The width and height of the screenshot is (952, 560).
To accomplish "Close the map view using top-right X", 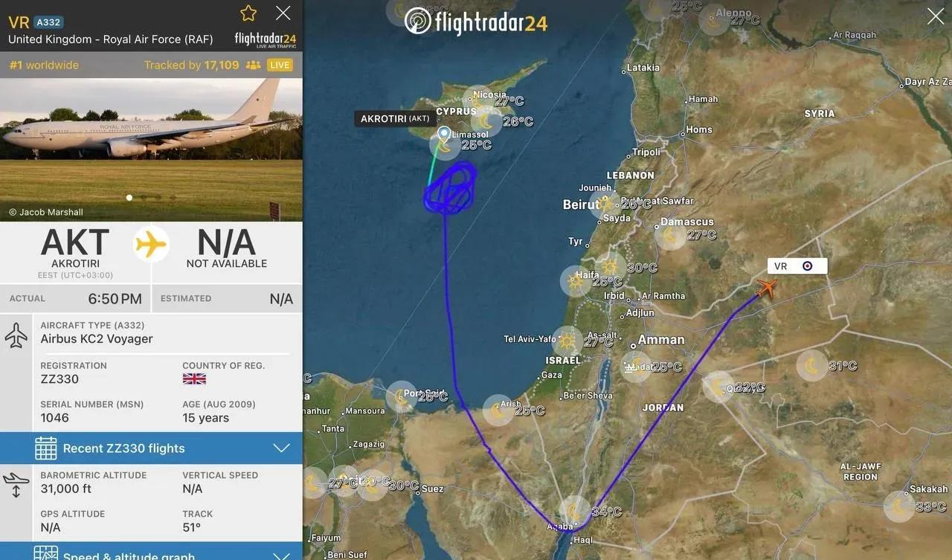I will [936, 16].
